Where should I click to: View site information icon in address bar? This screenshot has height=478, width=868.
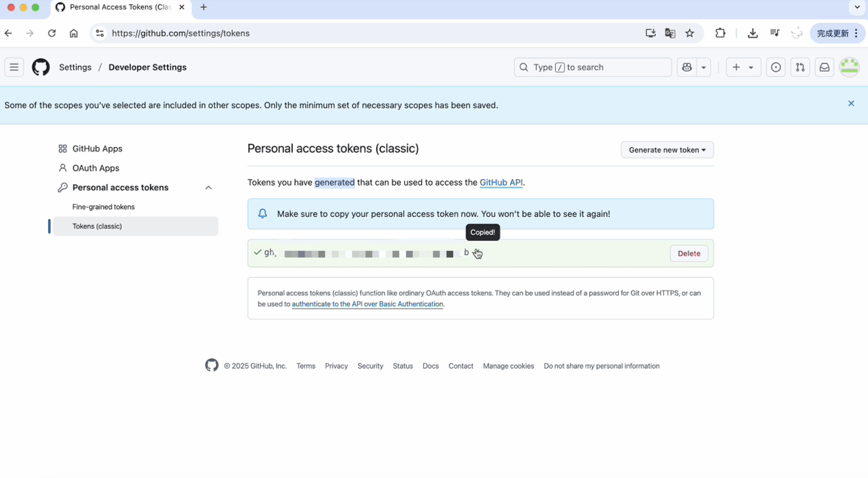[100, 33]
